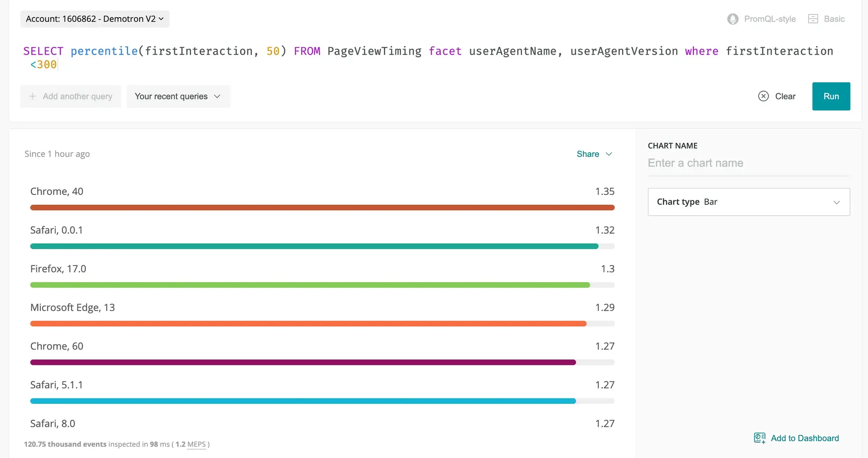Click the Add to Dashboard link
The image size is (868, 458).
804,438
